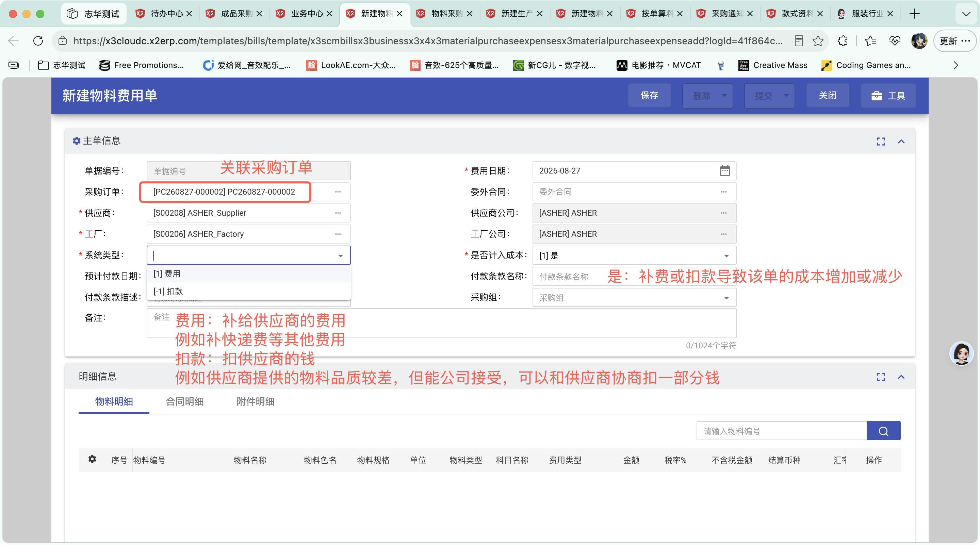Image resolution: width=980 pixels, height=545 pixels.
Task: Click the floating assistant avatar
Action: click(961, 353)
